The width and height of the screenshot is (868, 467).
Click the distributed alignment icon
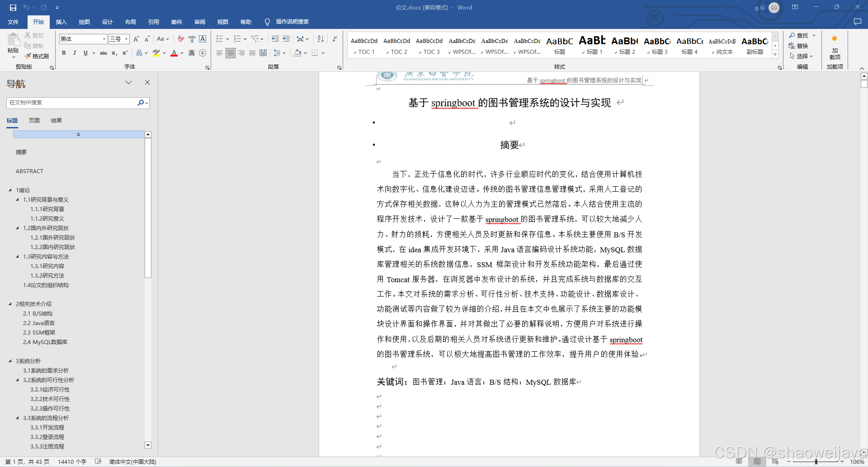point(263,53)
